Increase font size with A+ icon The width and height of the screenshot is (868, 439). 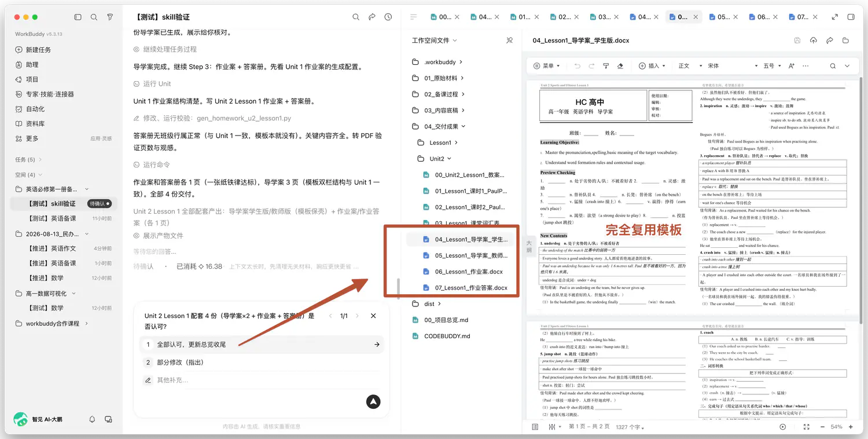tap(791, 66)
